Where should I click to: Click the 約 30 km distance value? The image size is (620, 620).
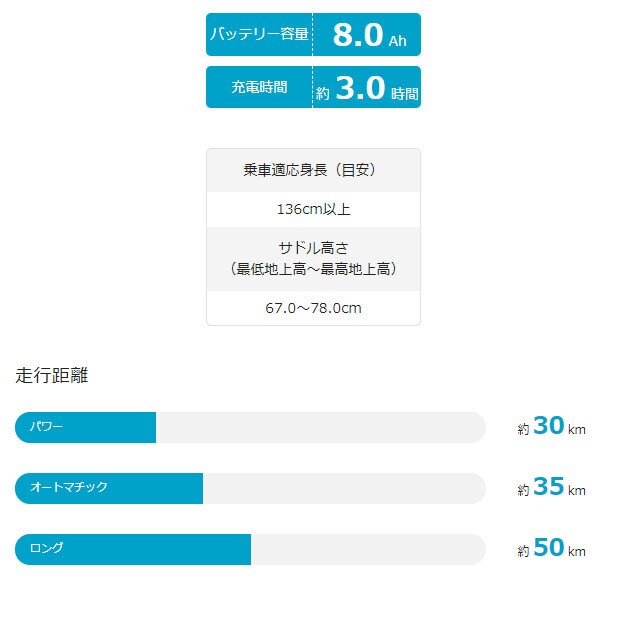[x=551, y=427]
